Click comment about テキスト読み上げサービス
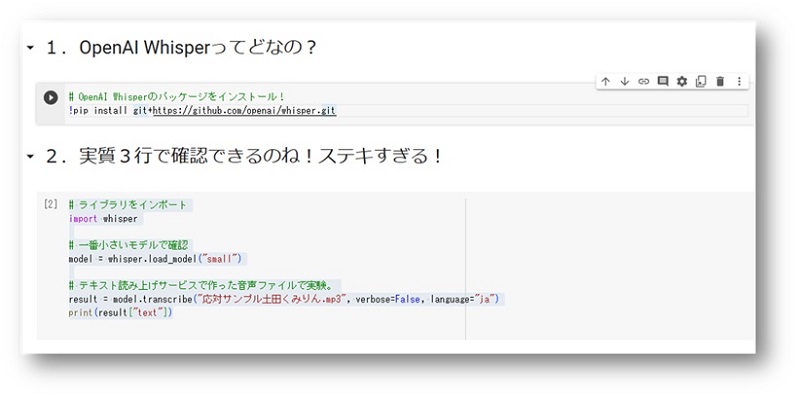Viewport: 800px width, 398px height. [202, 285]
